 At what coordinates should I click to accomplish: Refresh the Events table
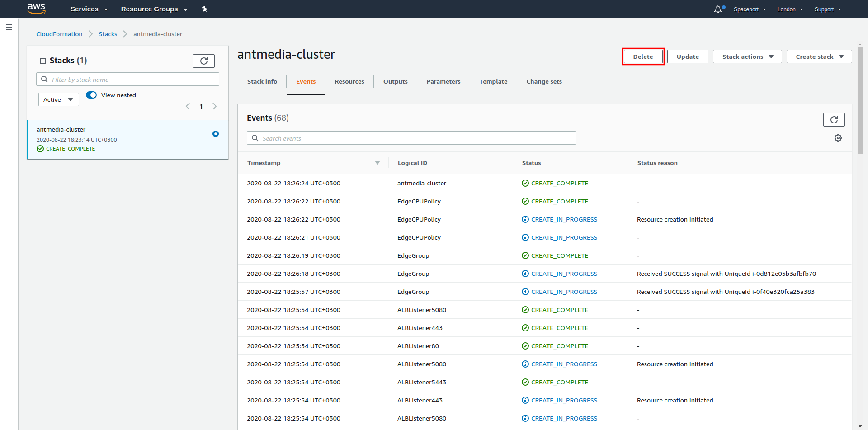834,119
